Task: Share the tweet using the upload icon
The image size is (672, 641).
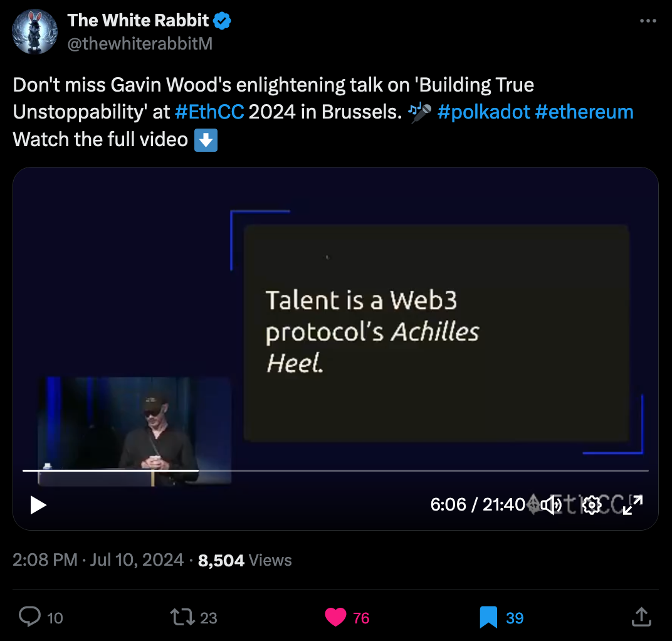Action: (641, 617)
